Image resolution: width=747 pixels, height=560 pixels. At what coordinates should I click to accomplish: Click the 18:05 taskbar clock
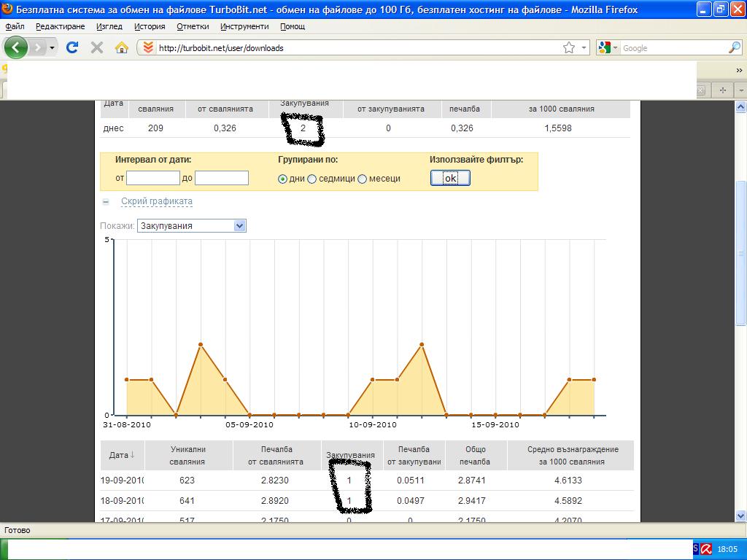coord(727,549)
